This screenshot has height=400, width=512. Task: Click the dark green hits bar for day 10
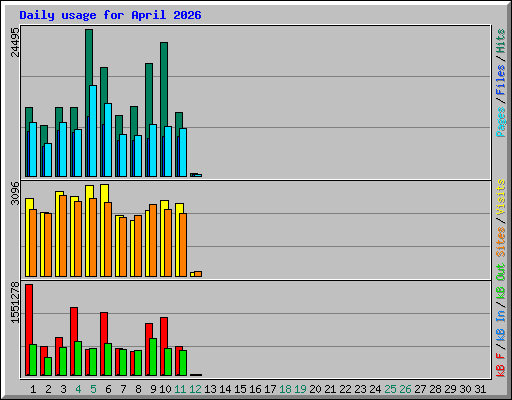[x=164, y=83]
